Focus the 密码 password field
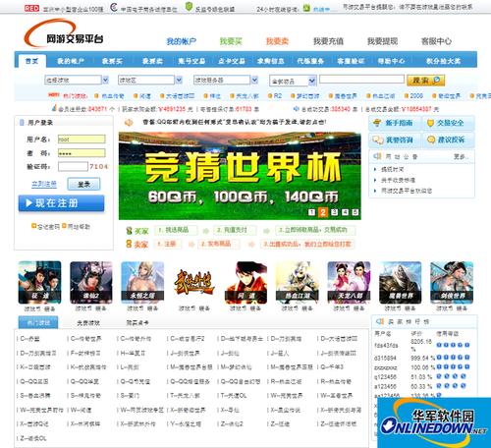Viewport: 491px width, 448px height. (x=82, y=153)
